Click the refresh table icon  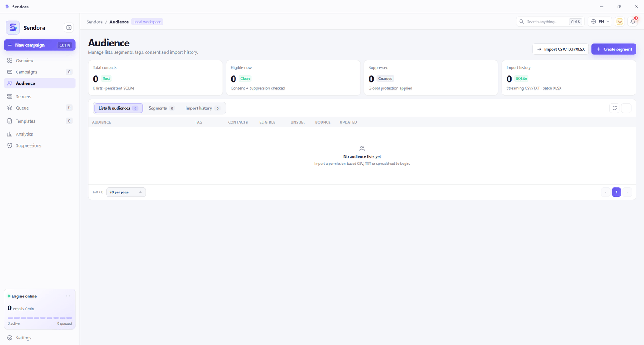(x=615, y=108)
